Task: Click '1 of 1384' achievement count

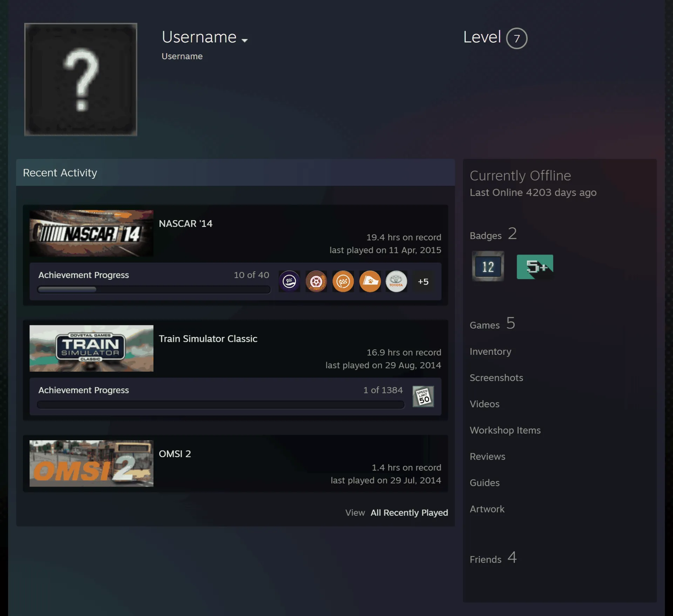Action: tap(383, 390)
